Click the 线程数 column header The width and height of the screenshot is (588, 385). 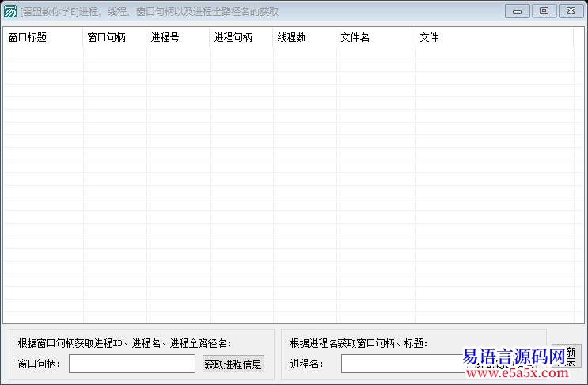click(305, 37)
